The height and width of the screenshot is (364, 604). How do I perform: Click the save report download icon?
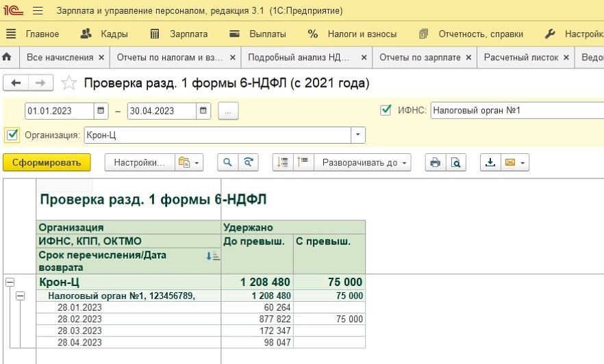(490, 162)
